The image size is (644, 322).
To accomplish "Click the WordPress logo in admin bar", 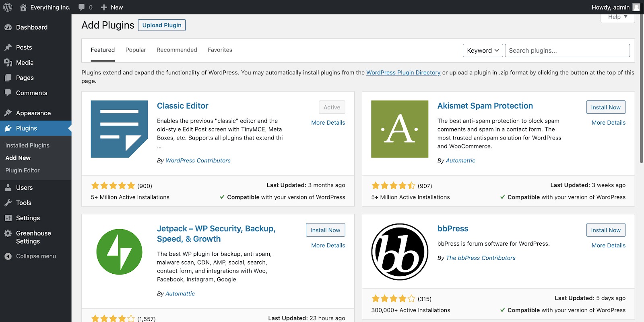I will [8, 7].
